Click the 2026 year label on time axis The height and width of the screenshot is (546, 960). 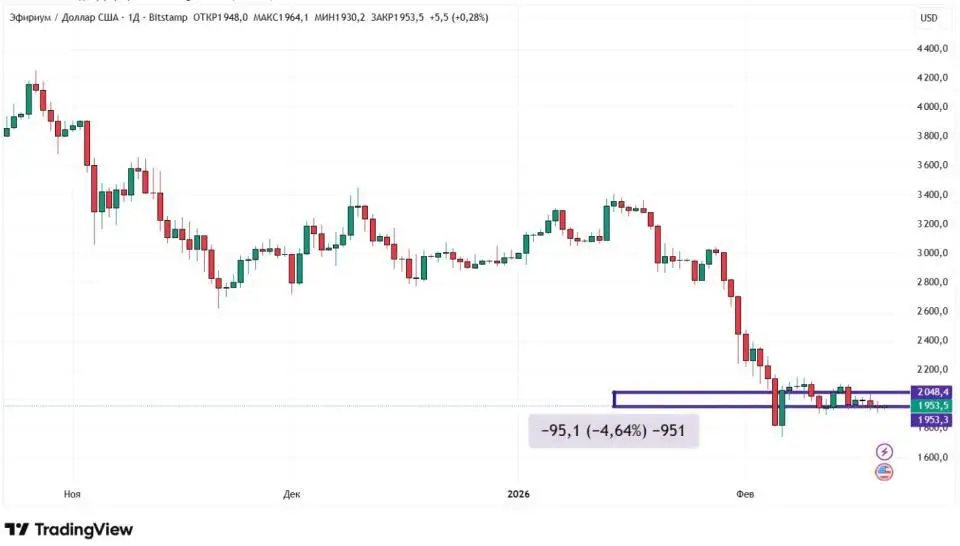[518, 494]
